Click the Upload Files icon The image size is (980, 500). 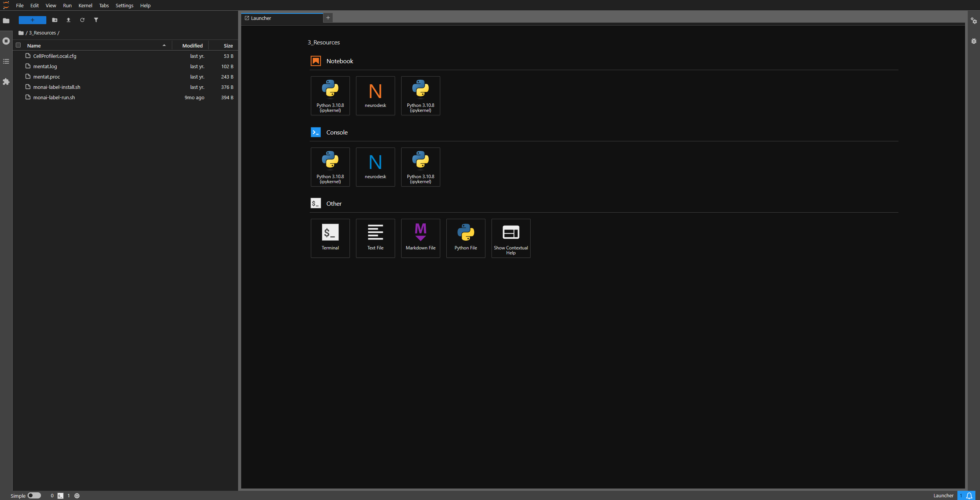69,20
